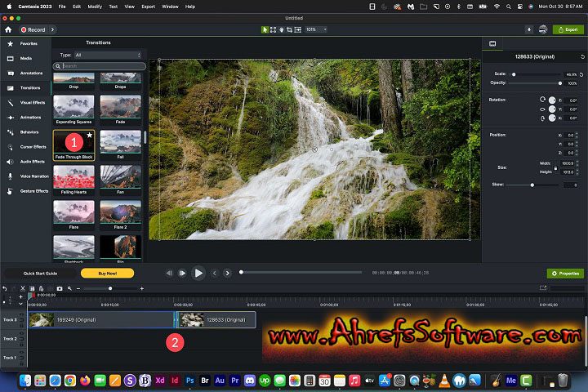Step back one frame in playback
The height and width of the screenshot is (392, 588).
click(169, 273)
